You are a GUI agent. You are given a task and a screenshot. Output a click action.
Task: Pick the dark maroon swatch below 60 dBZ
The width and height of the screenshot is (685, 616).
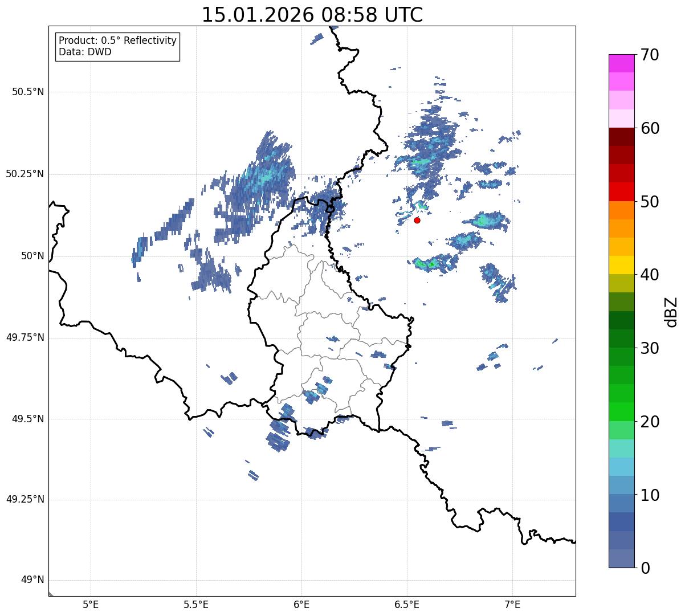(622, 137)
